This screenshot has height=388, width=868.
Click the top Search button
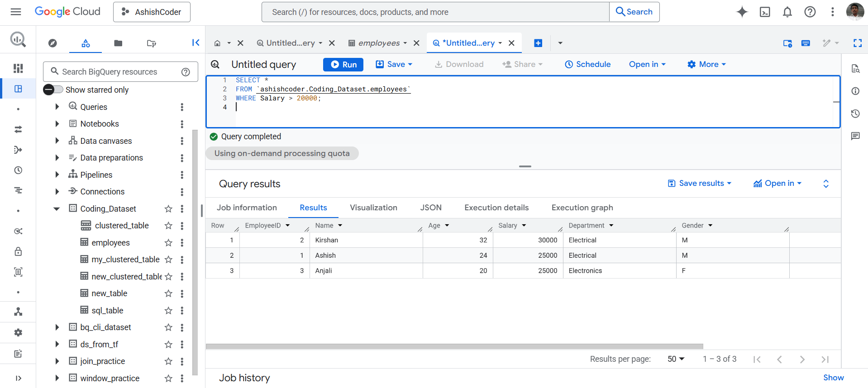tap(634, 12)
